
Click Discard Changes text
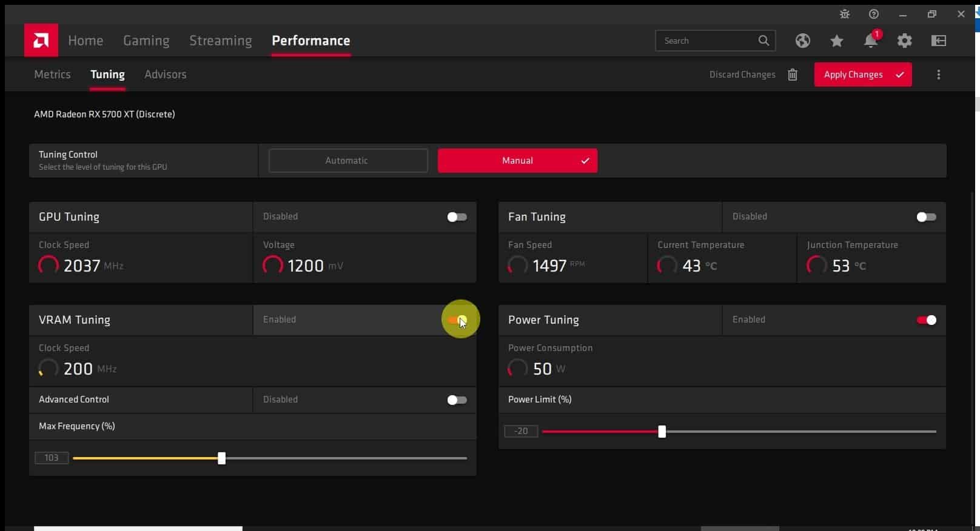[742, 75]
